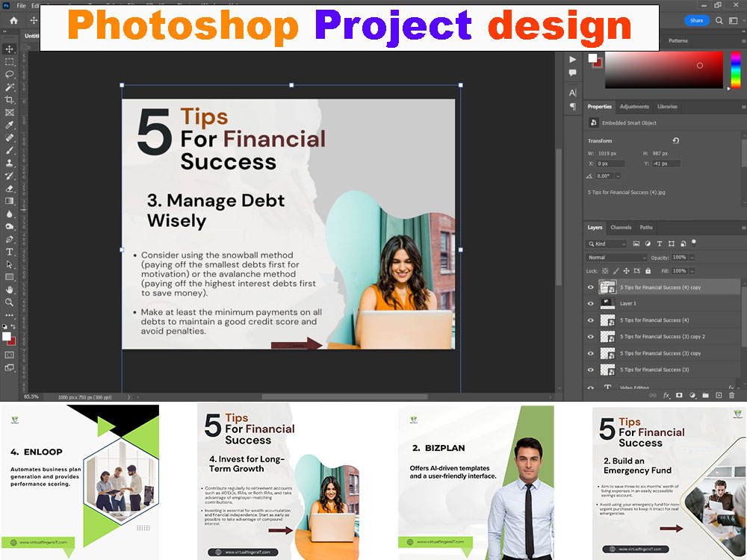Select the Zoom tool

[9, 302]
